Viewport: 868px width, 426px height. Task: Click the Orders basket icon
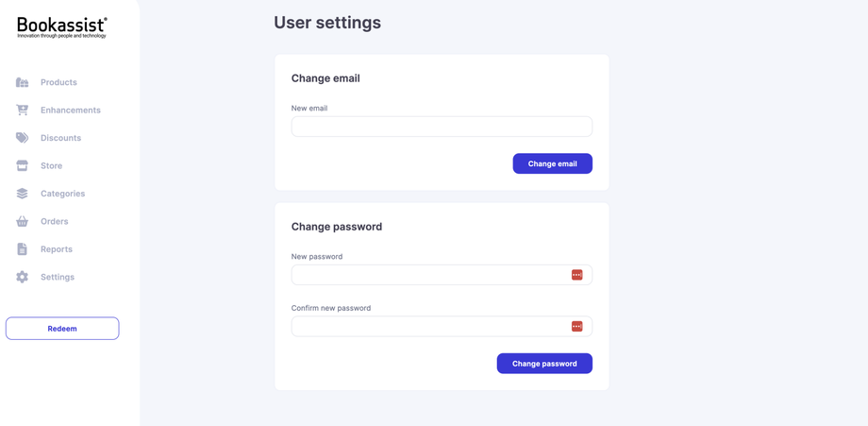coord(22,221)
